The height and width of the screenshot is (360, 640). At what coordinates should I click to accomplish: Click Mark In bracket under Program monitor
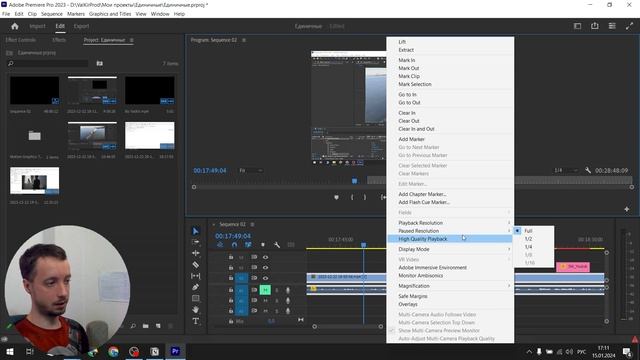pos(352,197)
